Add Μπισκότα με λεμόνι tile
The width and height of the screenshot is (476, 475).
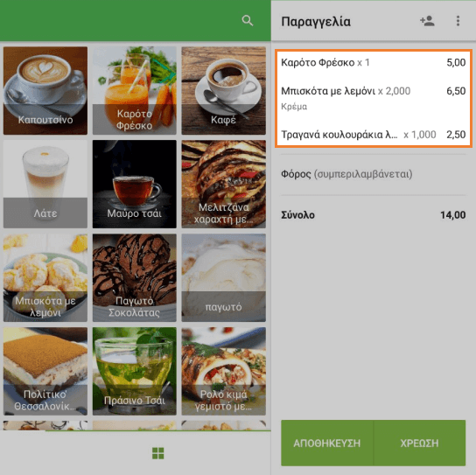45,277
